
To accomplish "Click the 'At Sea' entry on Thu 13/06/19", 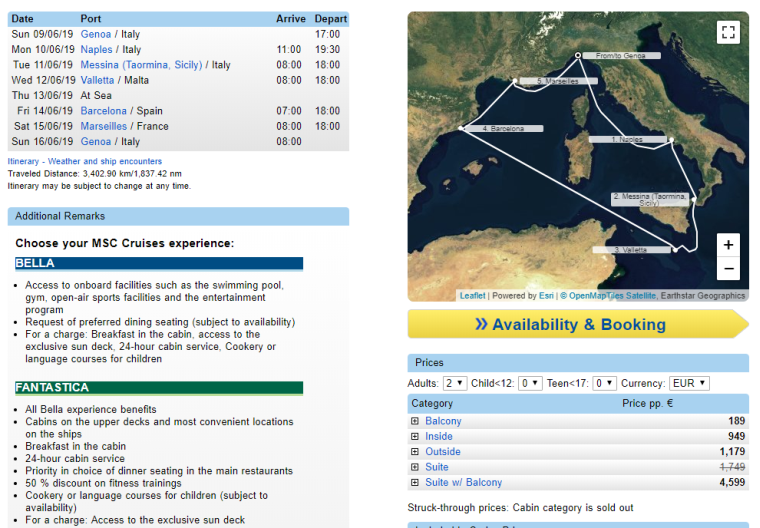I will [x=96, y=96].
